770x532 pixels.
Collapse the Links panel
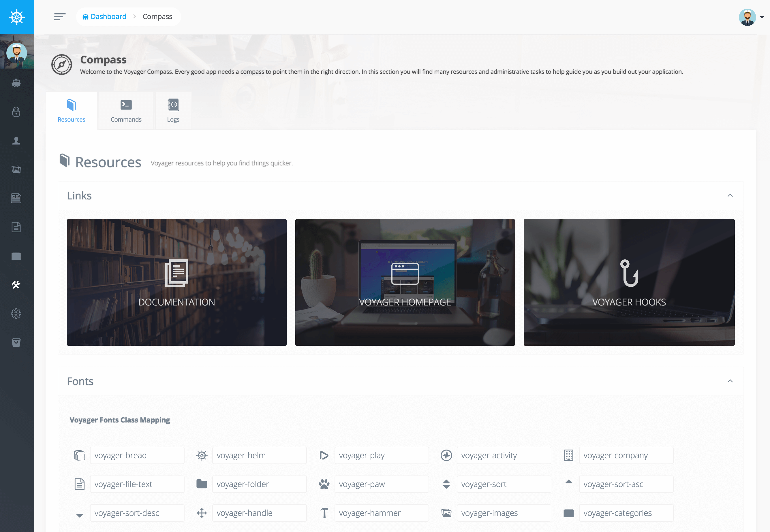click(730, 195)
